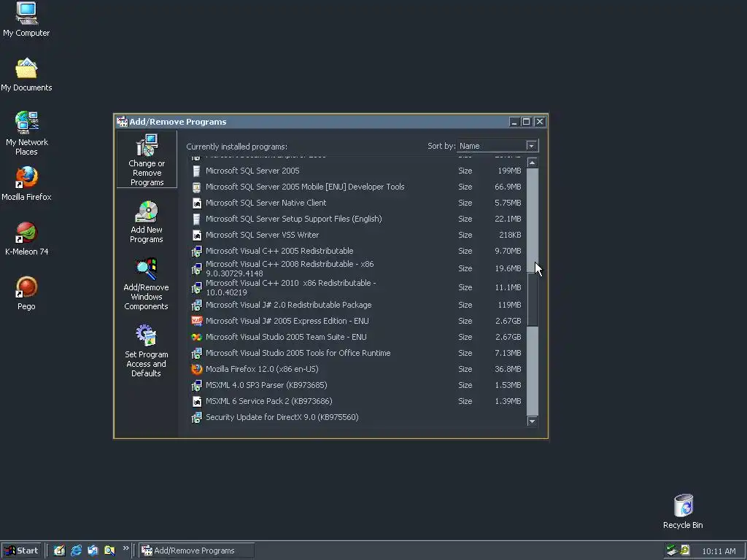Click the Visual C++ 2010 x86 Redistributable icon
The height and width of the screenshot is (560, 747).
(x=196, y=288)
